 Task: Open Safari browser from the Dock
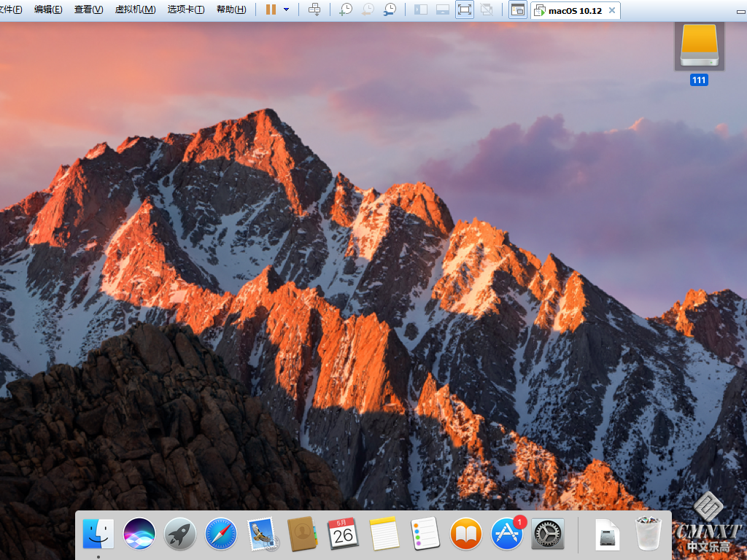(220, 534)
